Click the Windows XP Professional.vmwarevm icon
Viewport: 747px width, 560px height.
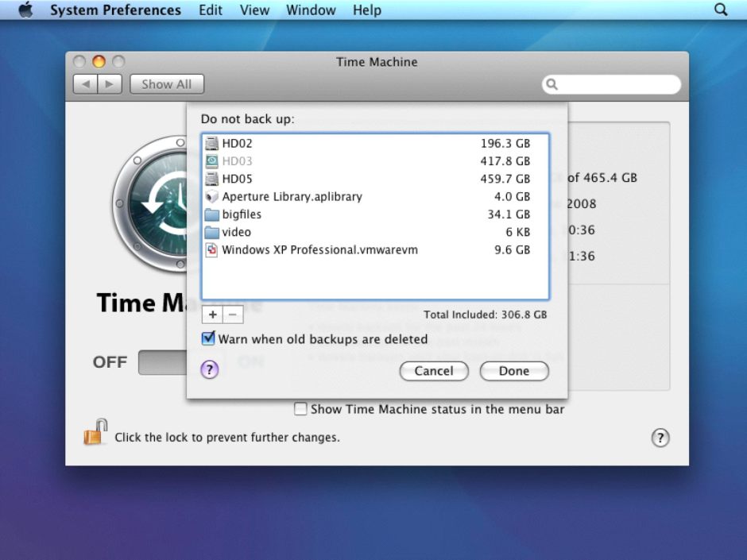(211, 249)
